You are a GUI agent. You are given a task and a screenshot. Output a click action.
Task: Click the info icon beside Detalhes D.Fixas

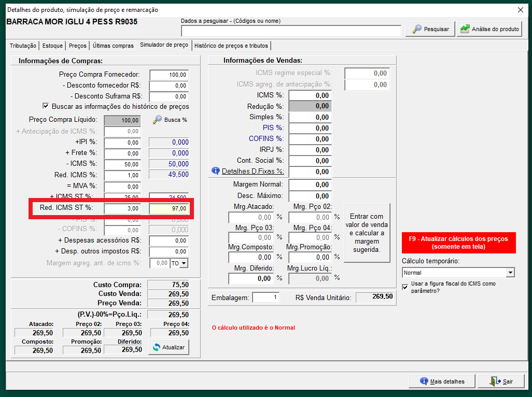click(x=216, y=171)
